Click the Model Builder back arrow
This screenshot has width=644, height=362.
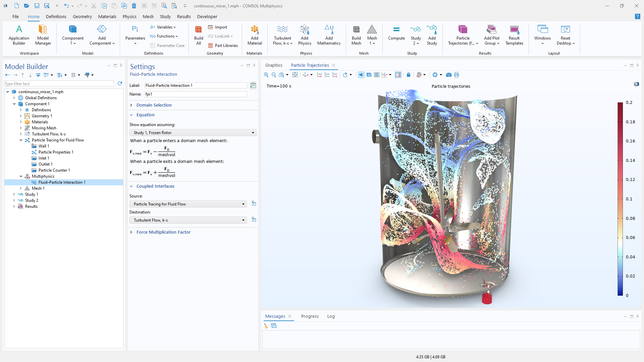click(x=7, y=75)
